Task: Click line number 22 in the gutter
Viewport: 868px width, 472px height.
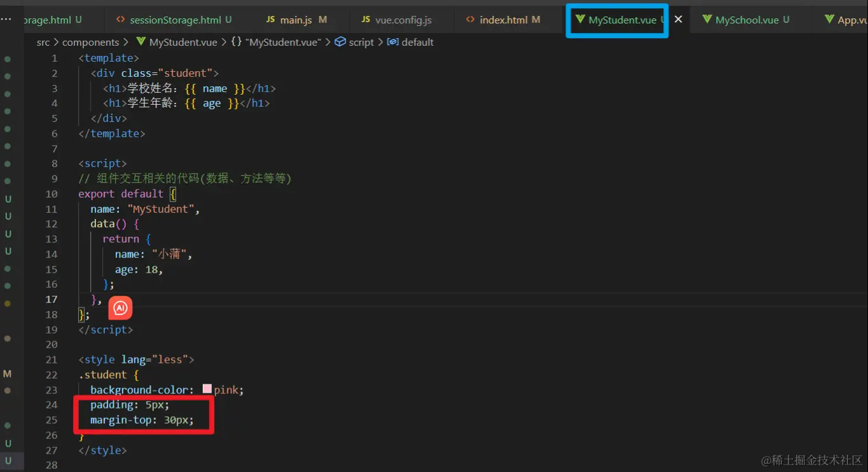Action: tap(52, 375)
